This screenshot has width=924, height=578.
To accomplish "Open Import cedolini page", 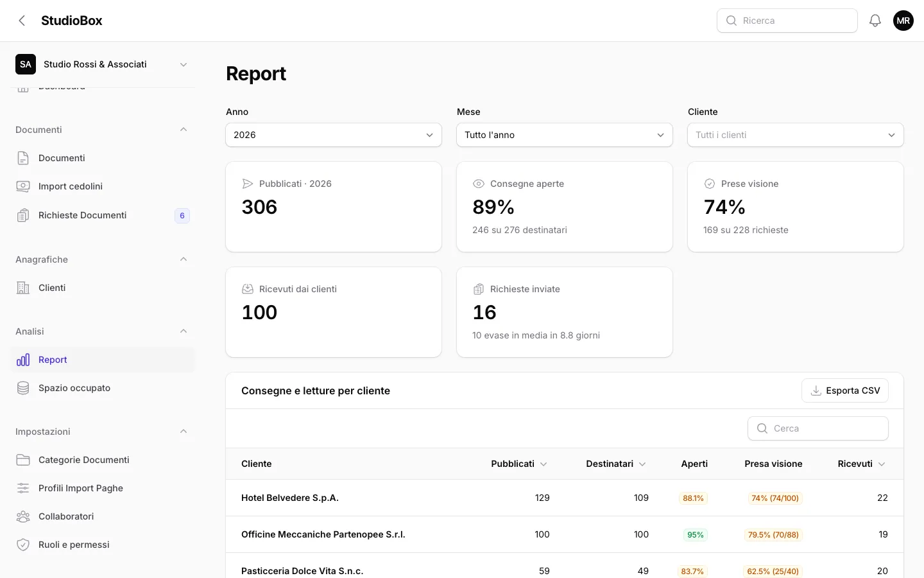I will [103, 186].
